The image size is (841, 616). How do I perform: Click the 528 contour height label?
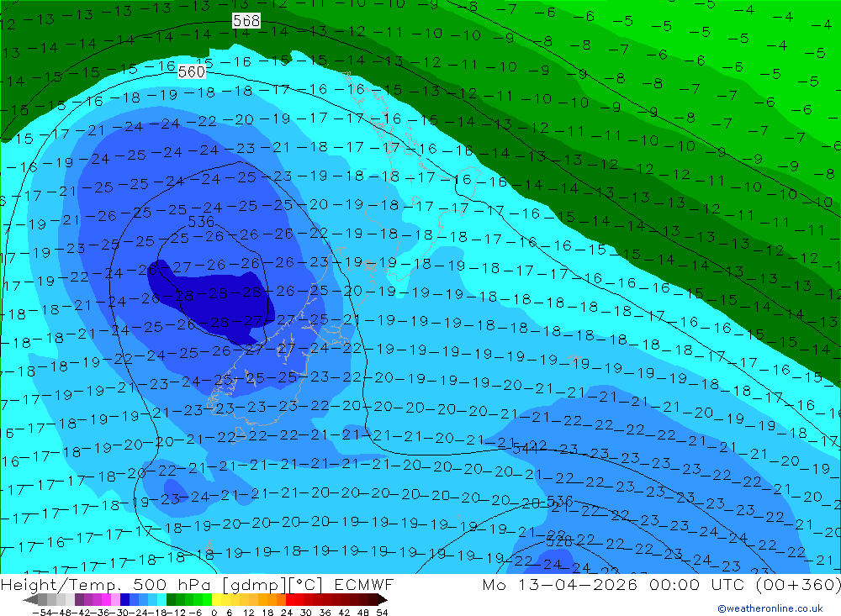point(559,540)
